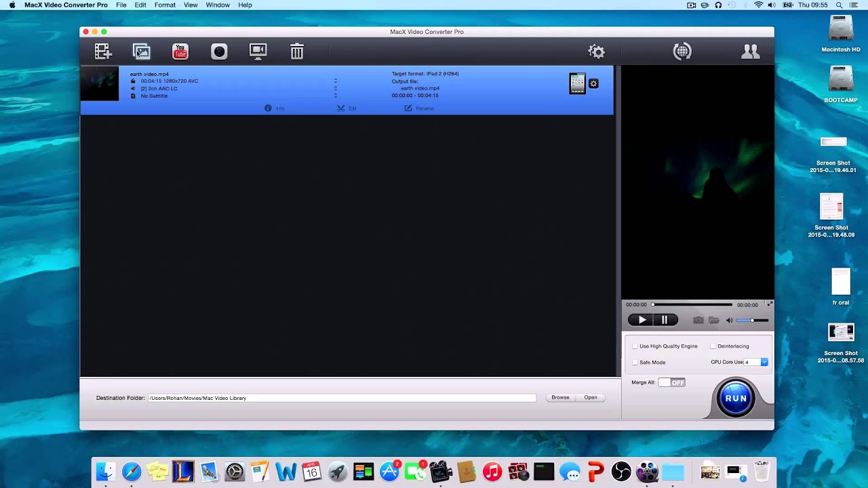Open the Format menu
The width and height of the screenshot is (868, 488).
165,5
